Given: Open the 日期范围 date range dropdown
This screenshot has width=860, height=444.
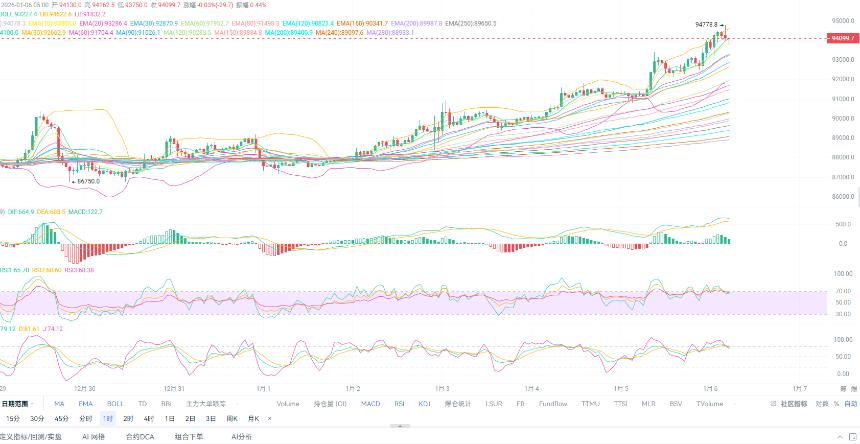Looking at the screenshot, I should [18, 404].
